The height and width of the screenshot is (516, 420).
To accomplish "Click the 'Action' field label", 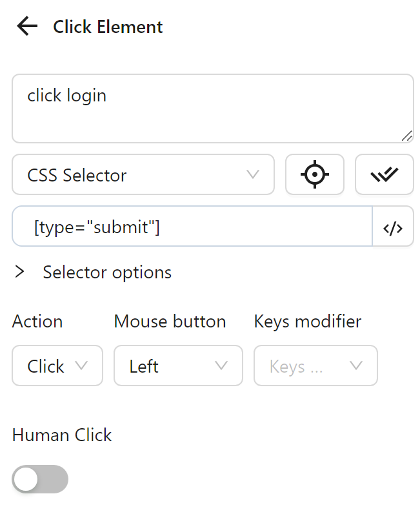I will point(37,321).
